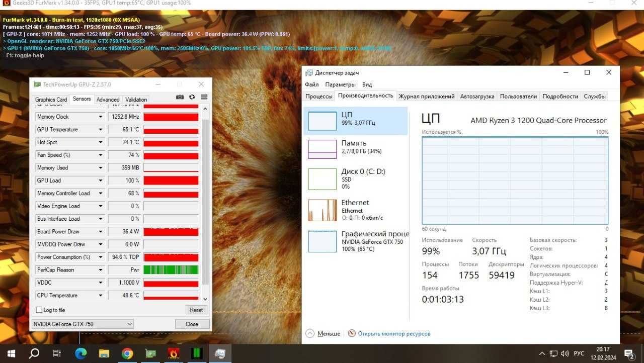Image resolution: width=644 pixels, height=363 pixels.
Task: Open the Процессы tab
Action: (x=319, y=97)
